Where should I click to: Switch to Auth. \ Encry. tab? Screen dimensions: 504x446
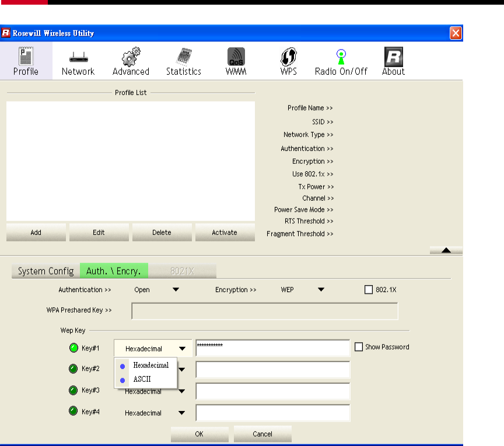tap(114, 271)
